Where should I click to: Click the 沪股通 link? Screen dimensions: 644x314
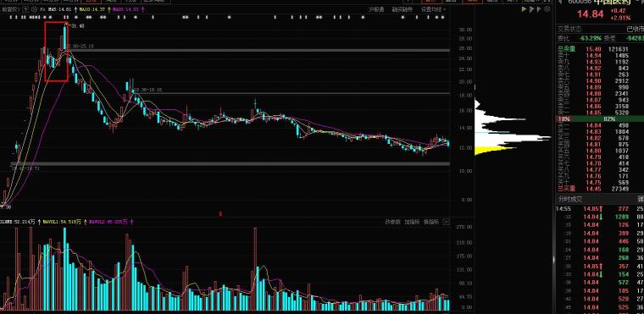[x=376, y=9]
